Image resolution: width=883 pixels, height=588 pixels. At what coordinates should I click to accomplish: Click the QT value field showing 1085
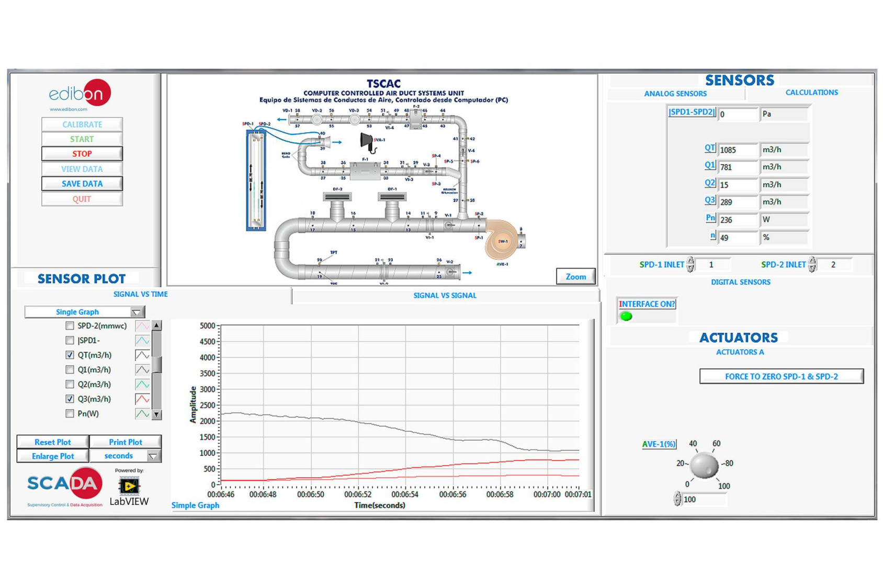click(738, 150)
